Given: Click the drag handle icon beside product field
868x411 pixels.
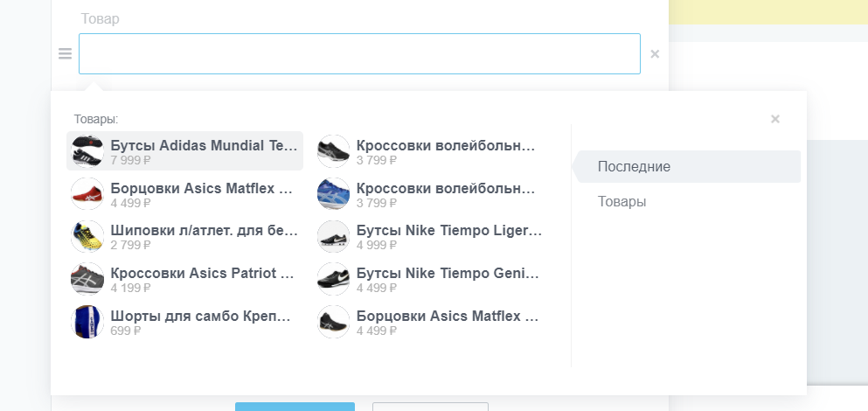Looking at the screenshot, I should point(65,53).
